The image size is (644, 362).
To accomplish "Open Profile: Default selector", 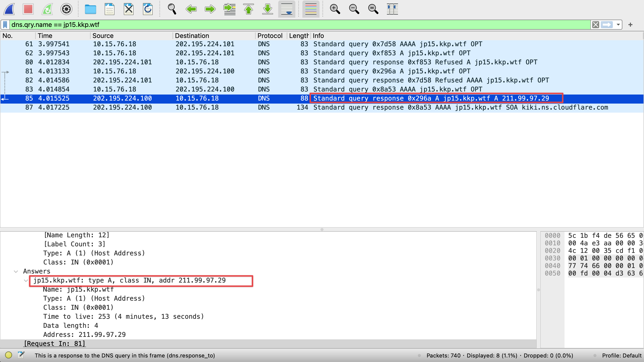I will (x=622, y=355).
